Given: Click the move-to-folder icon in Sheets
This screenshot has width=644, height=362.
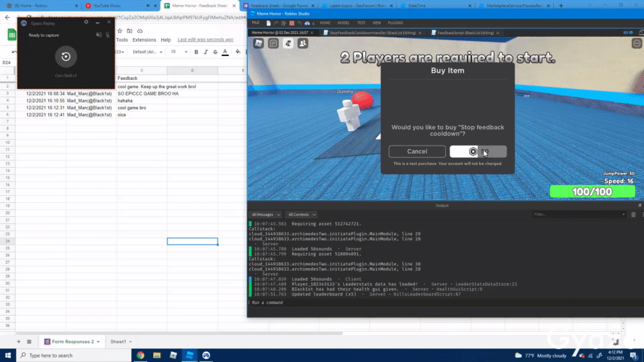Looking at the screenshot, I should pos(129,31).
